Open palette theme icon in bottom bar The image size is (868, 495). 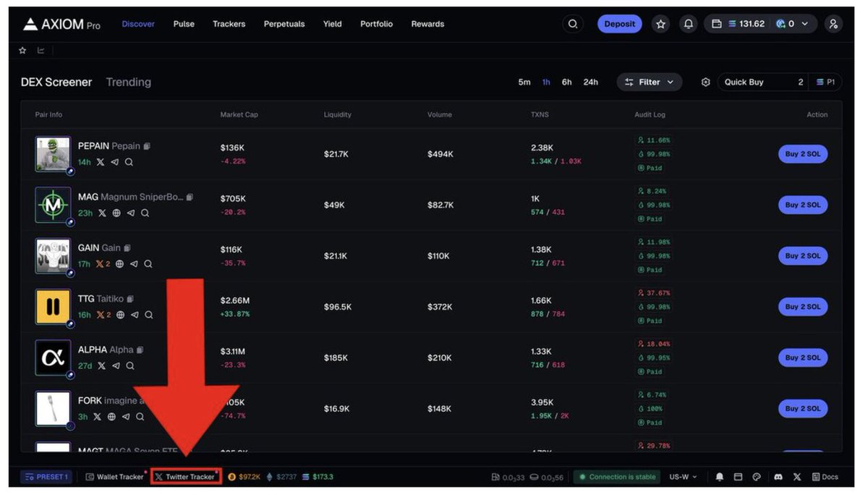(757, 477)
